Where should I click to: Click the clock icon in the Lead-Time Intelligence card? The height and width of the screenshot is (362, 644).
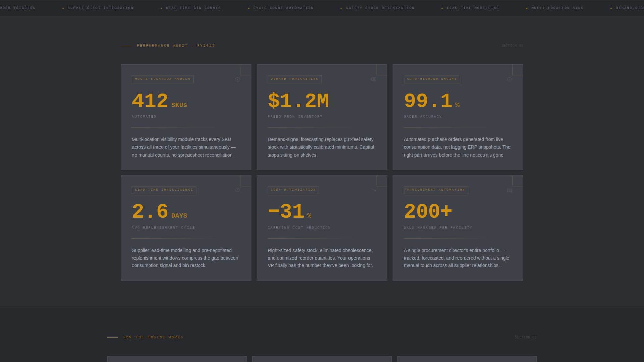click(x=237, y=190)
